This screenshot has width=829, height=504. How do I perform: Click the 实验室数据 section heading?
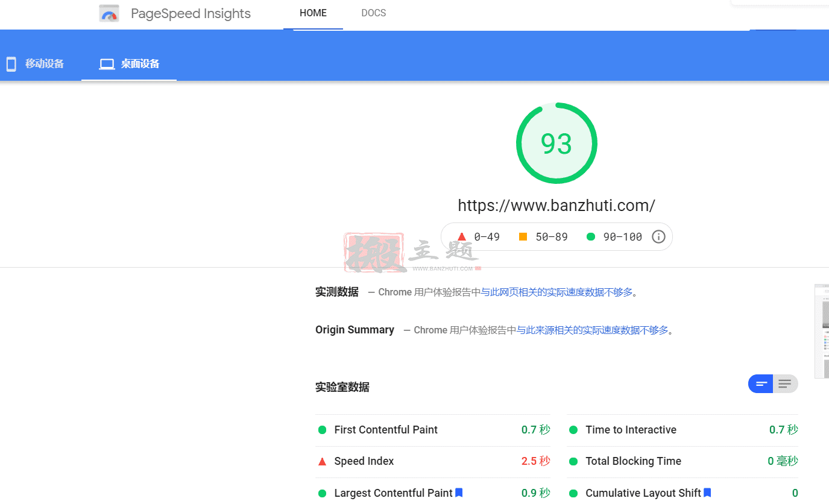tap(342, 387)
